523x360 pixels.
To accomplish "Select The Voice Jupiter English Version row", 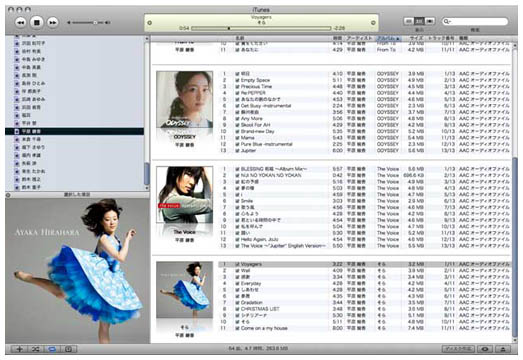I will 365,246.
